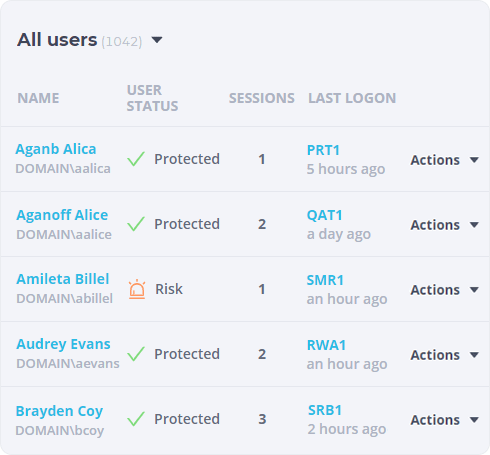Sort by the LAST LOGON column header
The image size is (490, 455).
click(352, 98)
